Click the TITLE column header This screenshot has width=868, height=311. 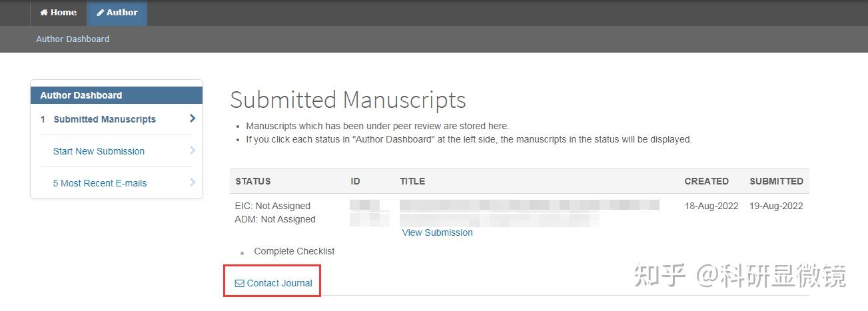point(412,181)
